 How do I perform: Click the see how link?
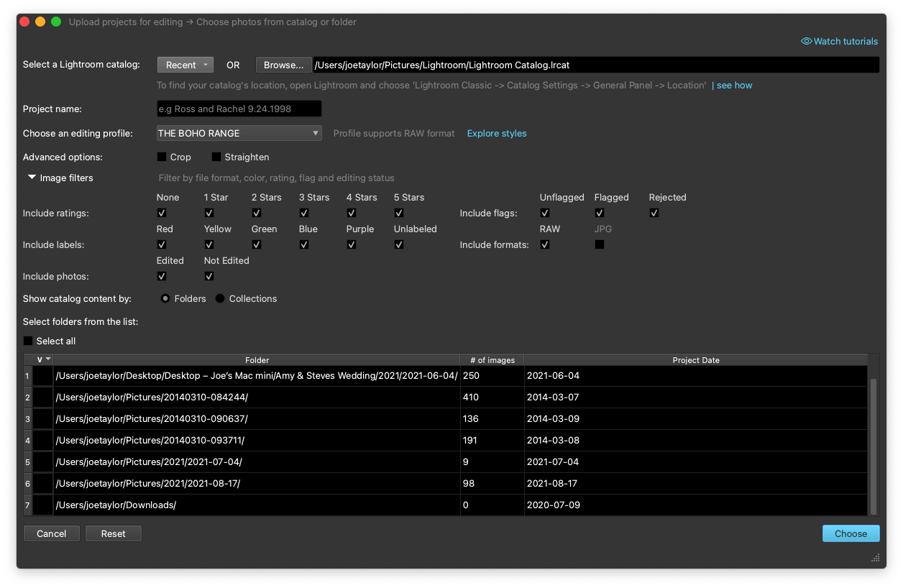point(734,85)
